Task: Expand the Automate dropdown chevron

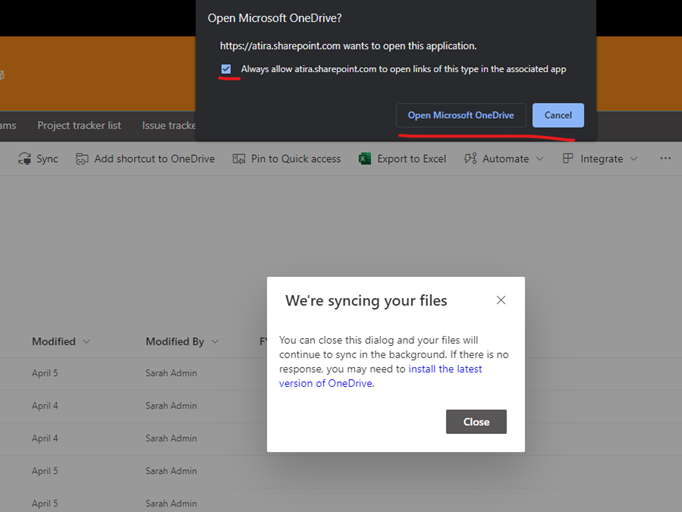Action: (x=540, y=159)
